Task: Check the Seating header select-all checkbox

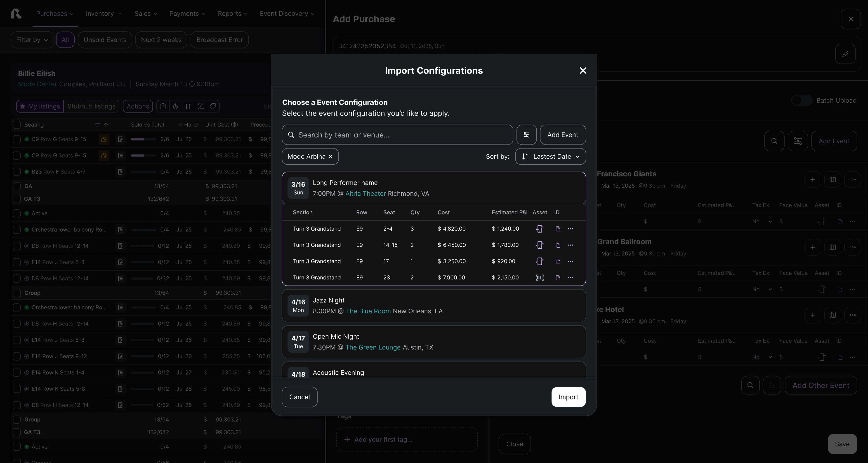Action: tap(17, 125)
